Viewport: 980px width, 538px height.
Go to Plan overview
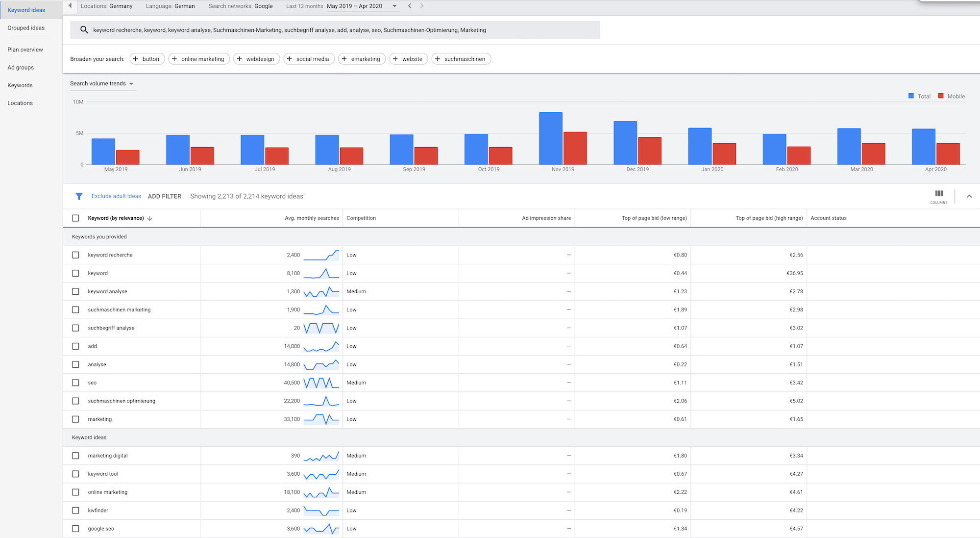tap(25, 50)
